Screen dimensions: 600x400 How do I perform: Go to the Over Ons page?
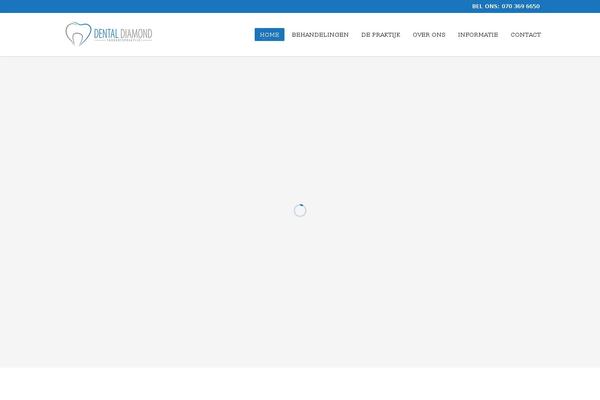[x=429, y=34]
